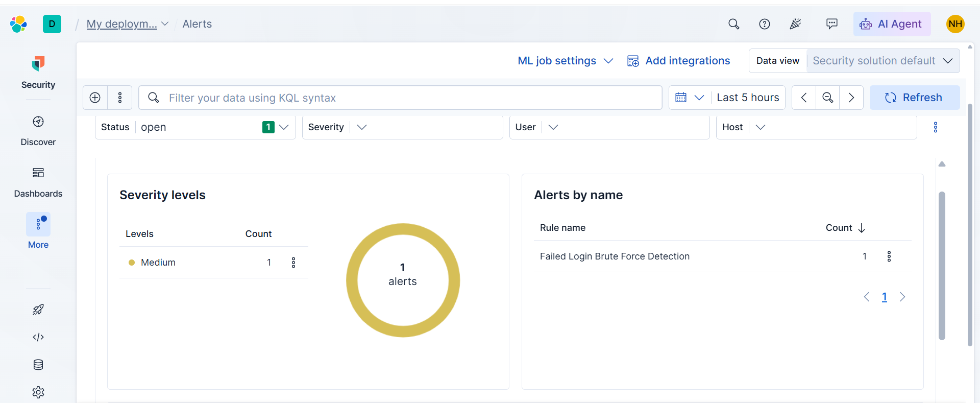Add a filter with plus icon
Viewport: 980px width, 403px height.
[95, 98]
